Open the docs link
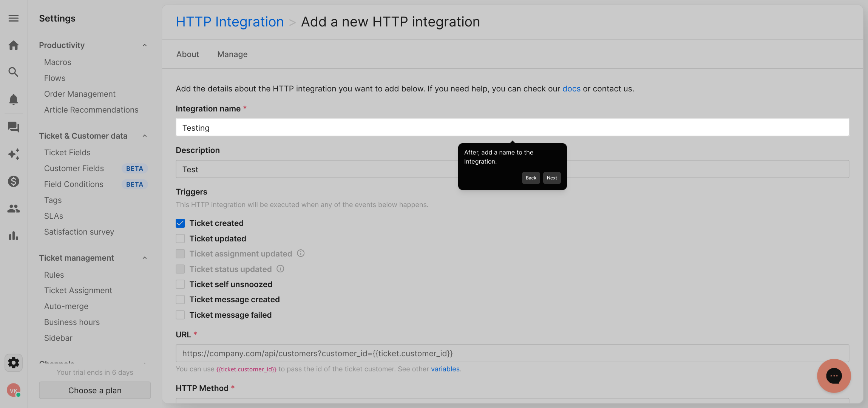The image size is (868, 408). click(571, 89)
